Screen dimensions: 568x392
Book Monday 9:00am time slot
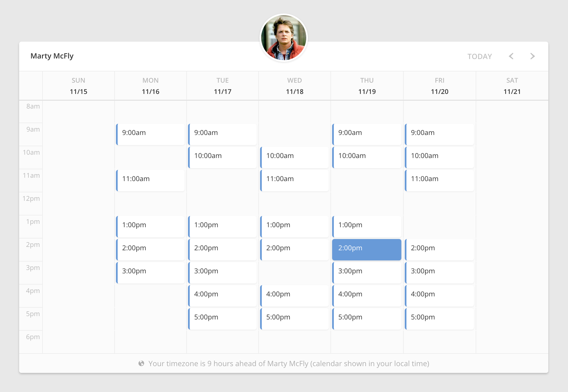click(150, 134)
